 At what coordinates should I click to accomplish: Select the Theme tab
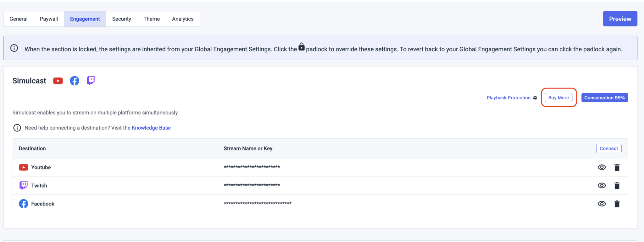coord(152,19)
